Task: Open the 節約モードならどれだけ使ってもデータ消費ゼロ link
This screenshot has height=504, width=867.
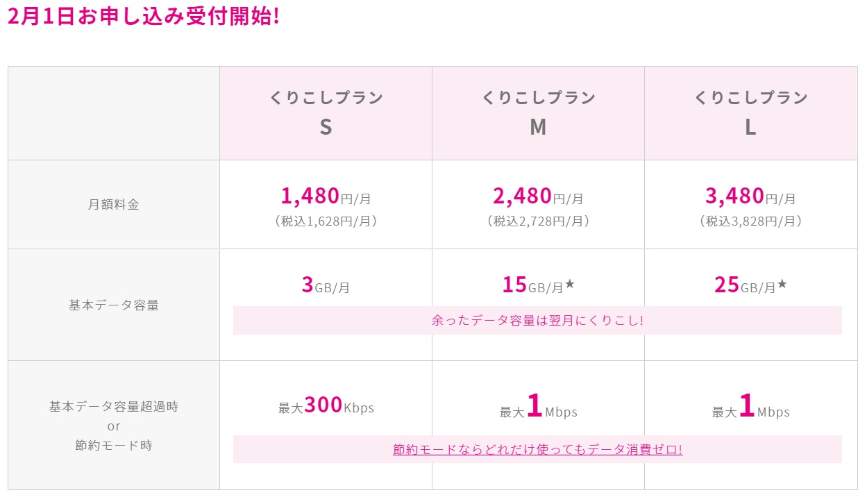Action: (537, 449)
